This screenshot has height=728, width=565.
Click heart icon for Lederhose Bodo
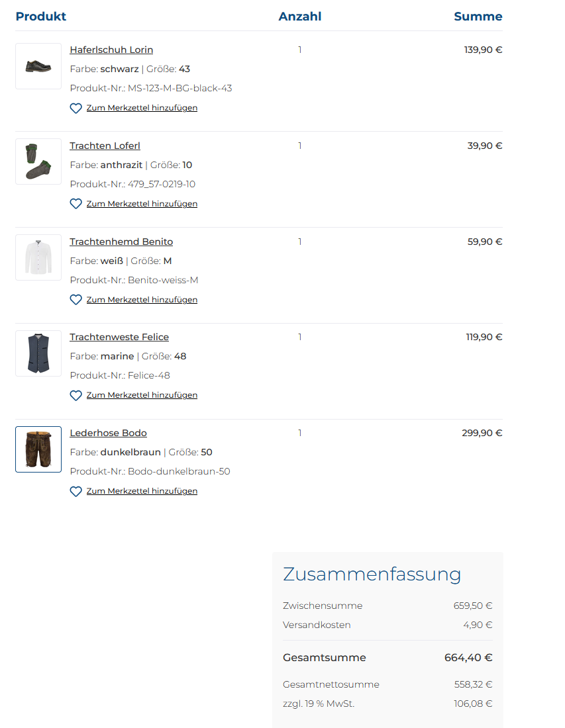point(76,491)
